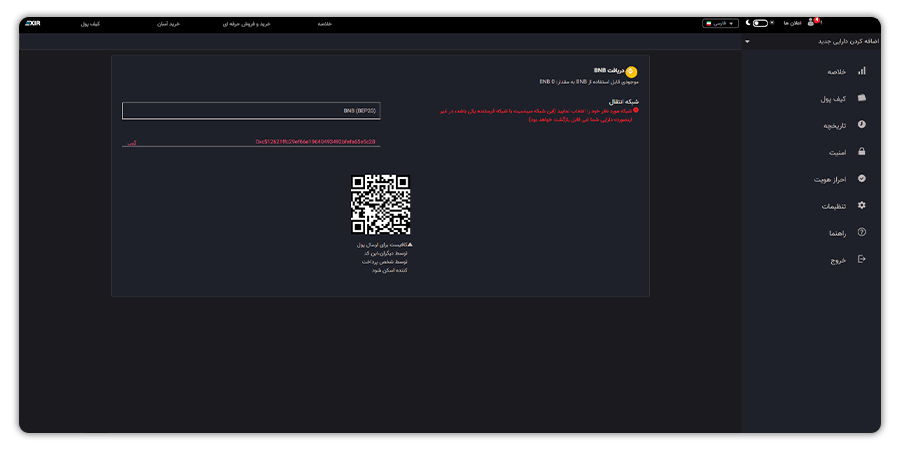Open تاریخچه in the sidebar
The image size is (900, 450).
coord(835,126)
